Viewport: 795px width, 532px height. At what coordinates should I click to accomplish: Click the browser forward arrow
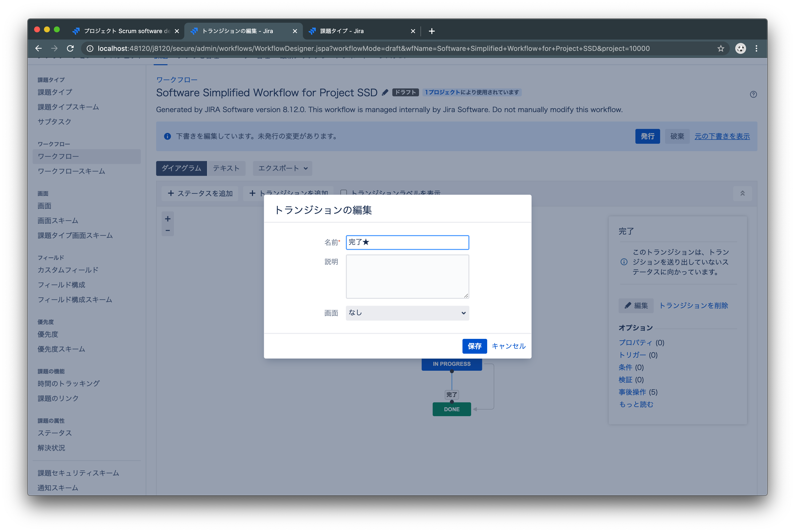tap(54, 48)
